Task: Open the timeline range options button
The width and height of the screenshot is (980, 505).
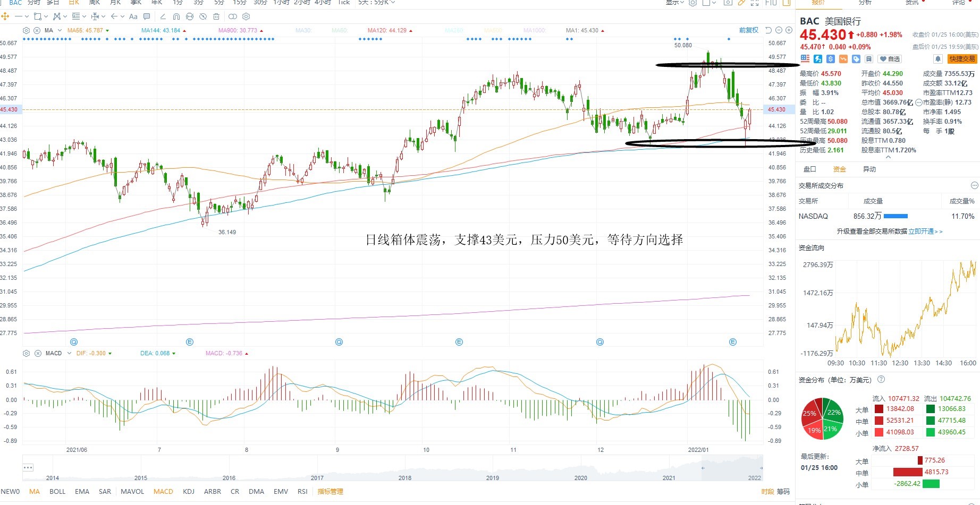Action: tap(28, 468)
